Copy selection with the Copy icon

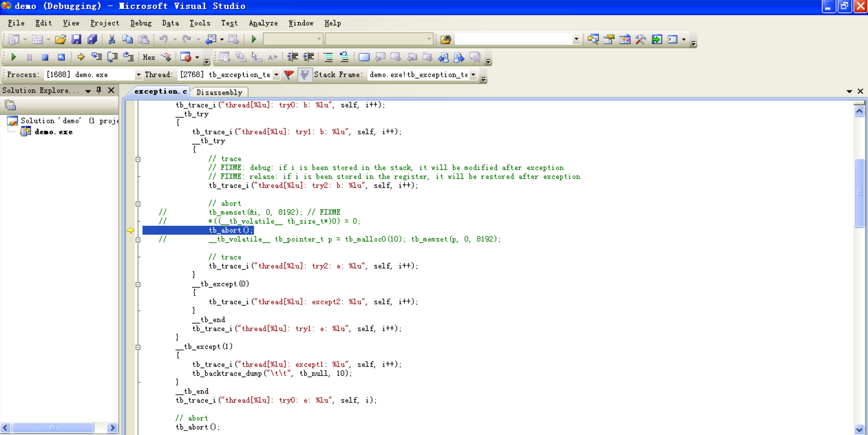127,39
